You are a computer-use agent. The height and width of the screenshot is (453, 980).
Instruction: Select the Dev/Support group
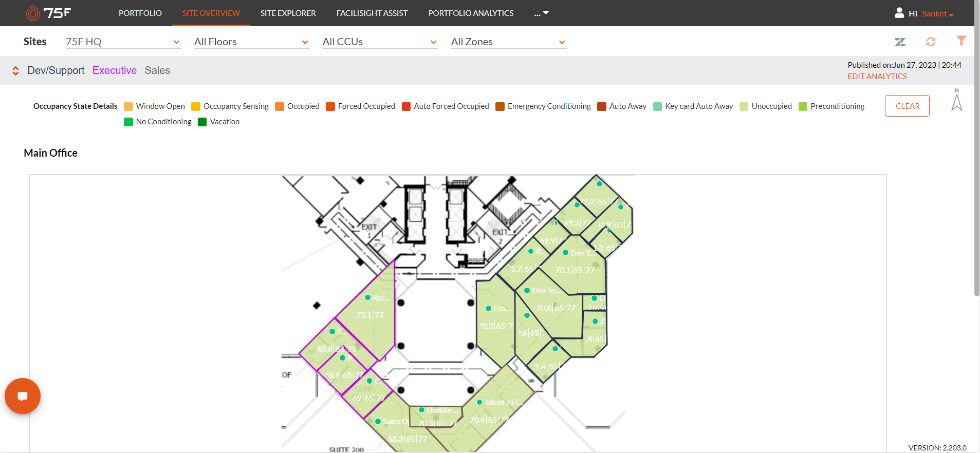[56, 70]
